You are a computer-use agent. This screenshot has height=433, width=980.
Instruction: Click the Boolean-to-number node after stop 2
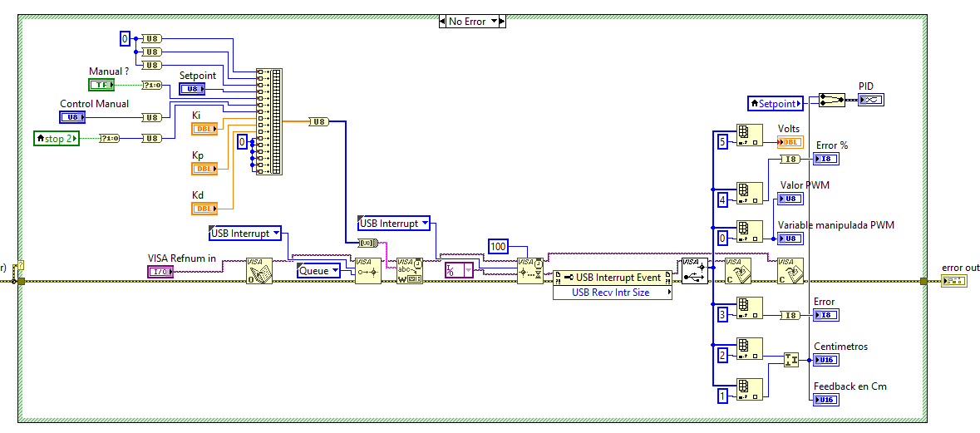tap(110, 138)
